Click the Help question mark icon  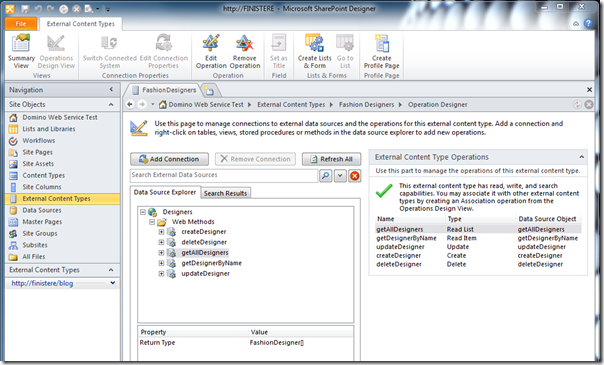coord(588,23)
